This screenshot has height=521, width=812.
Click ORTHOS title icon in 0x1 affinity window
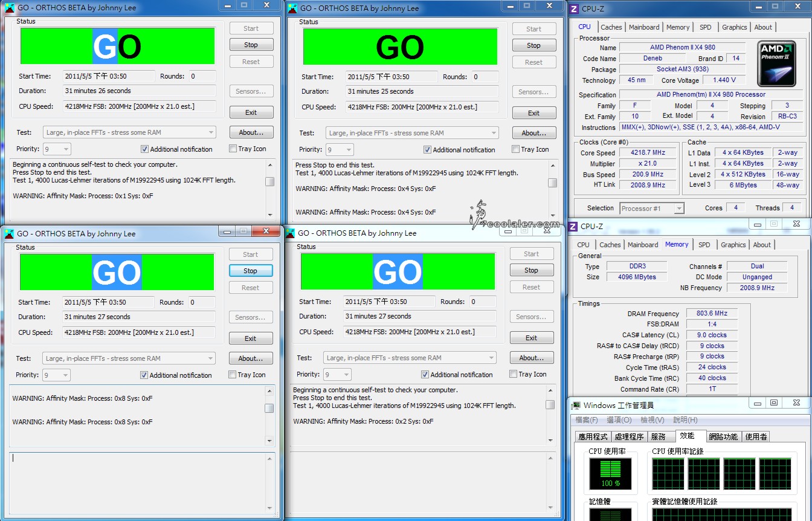pos(10,8)
